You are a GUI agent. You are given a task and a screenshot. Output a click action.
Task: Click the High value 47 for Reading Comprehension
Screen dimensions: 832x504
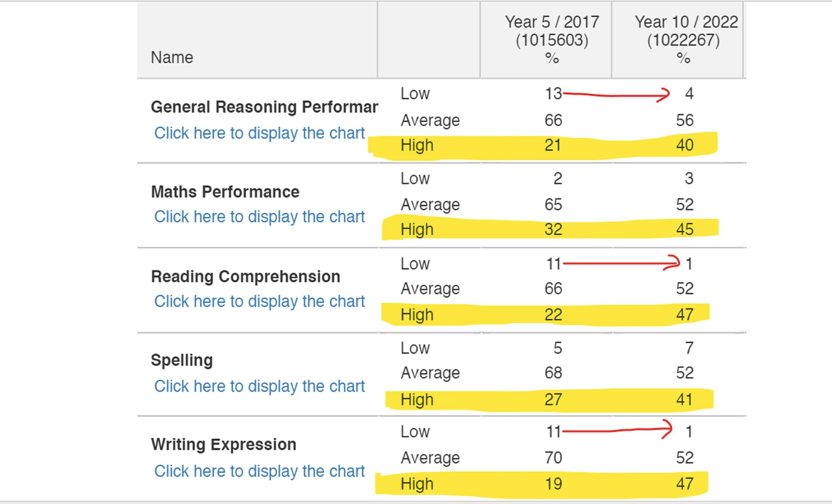point(684,315)
